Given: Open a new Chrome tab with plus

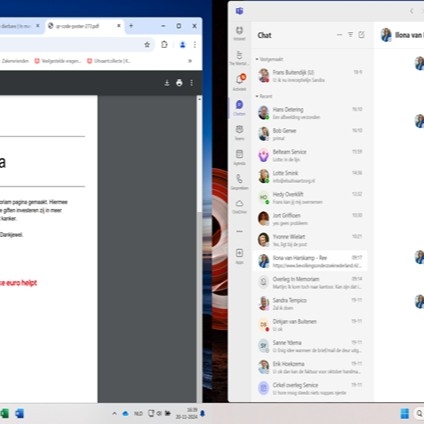Looking at the screenshot, I should pos(131,26).
